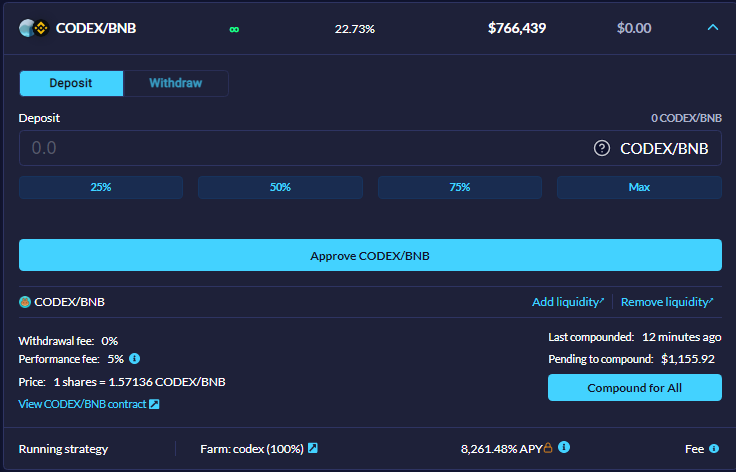Select the 75% amount button
The height and width of the screenshot is (472, 736).
tap(460, 187)
